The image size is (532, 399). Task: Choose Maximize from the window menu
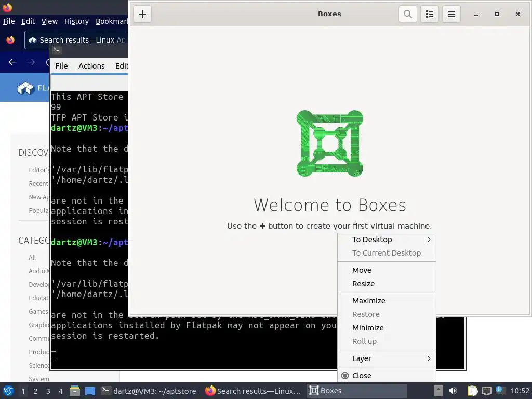coord(387,301)
